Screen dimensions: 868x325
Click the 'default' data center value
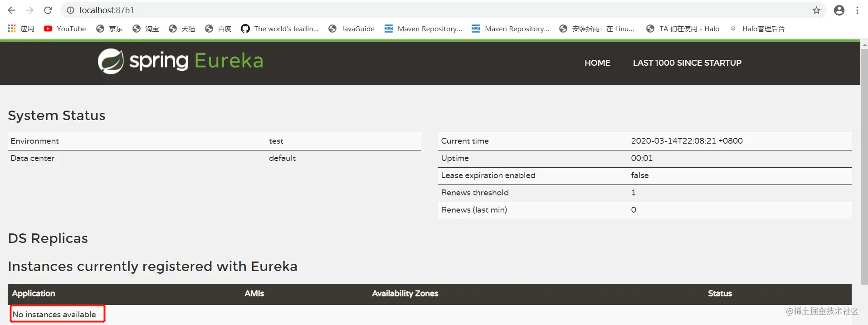(282, 158)
